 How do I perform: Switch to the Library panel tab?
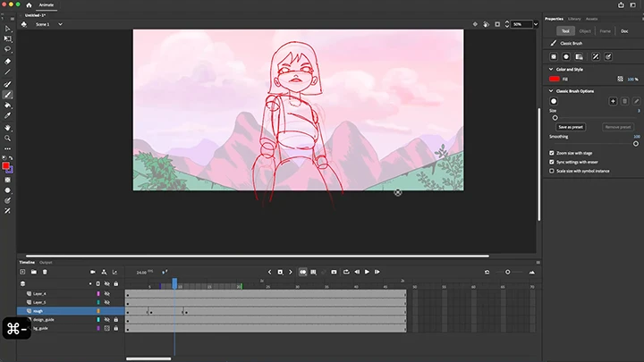pyautogui.click(x=573, y=18)
